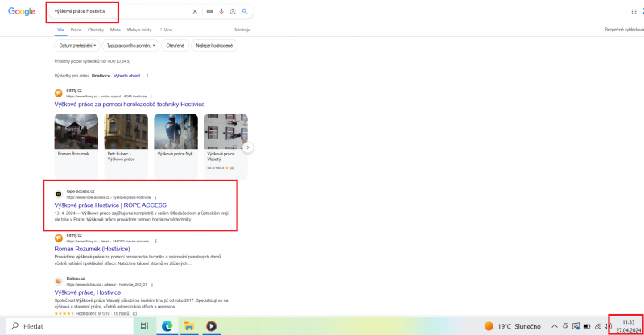Viewport: 644px width, 335px height.
Task: Open the Wi-Fi network tray icon
Action: (x=597, y=326)
